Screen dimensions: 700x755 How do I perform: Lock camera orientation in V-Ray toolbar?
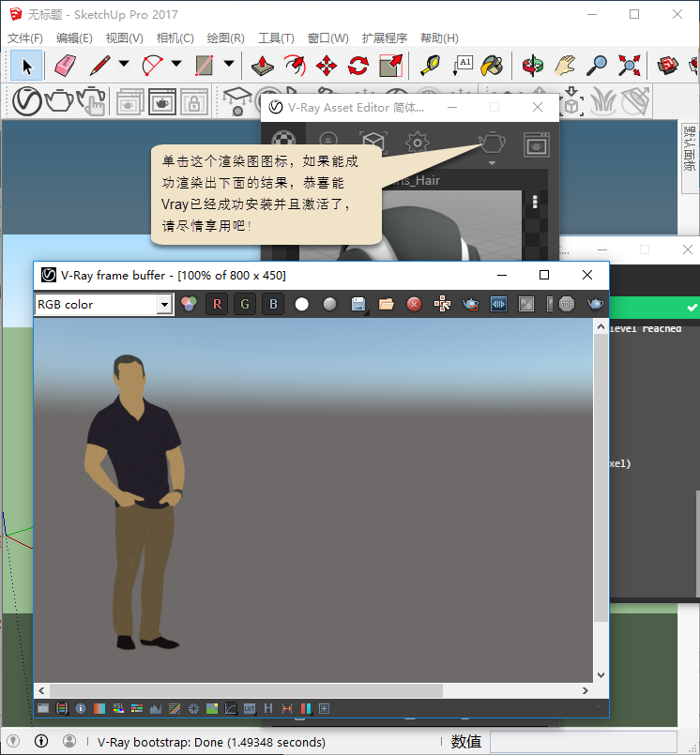[194, 102]
